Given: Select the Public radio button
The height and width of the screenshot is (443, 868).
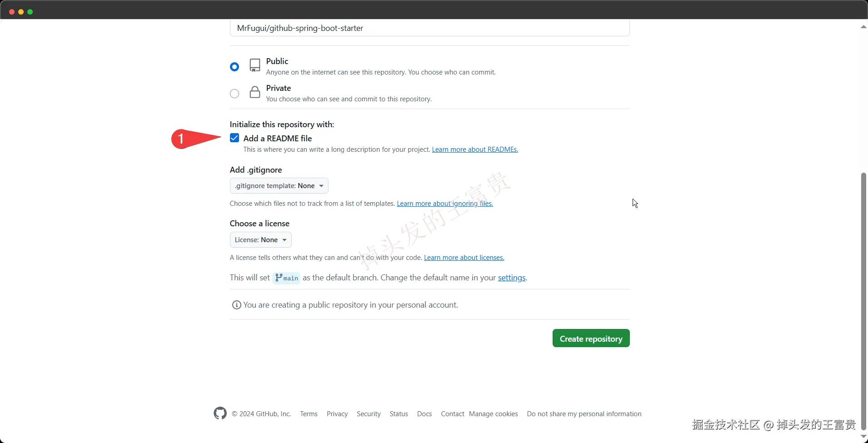Looking at the screenshot, I should click(x=234, y=67).
